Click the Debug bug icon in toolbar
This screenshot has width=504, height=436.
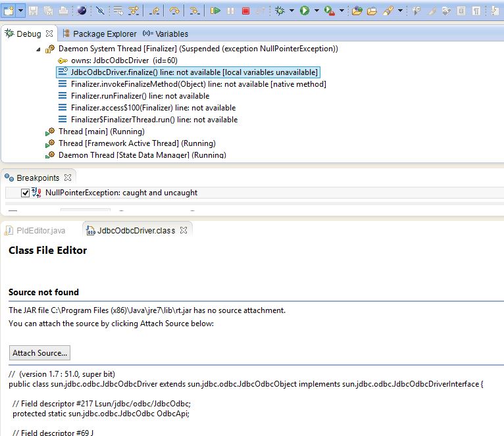tap(280, 11)
